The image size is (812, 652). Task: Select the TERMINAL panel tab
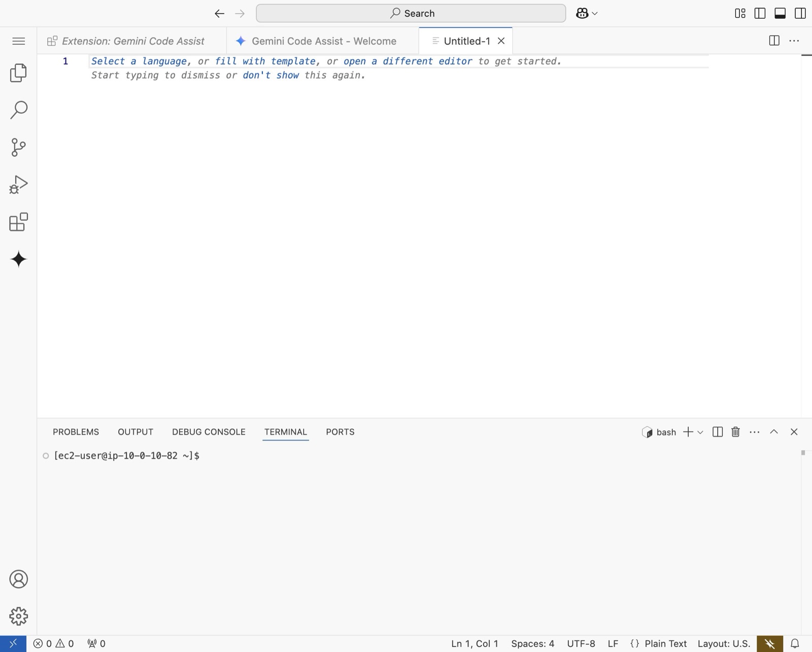pos(286,432)
